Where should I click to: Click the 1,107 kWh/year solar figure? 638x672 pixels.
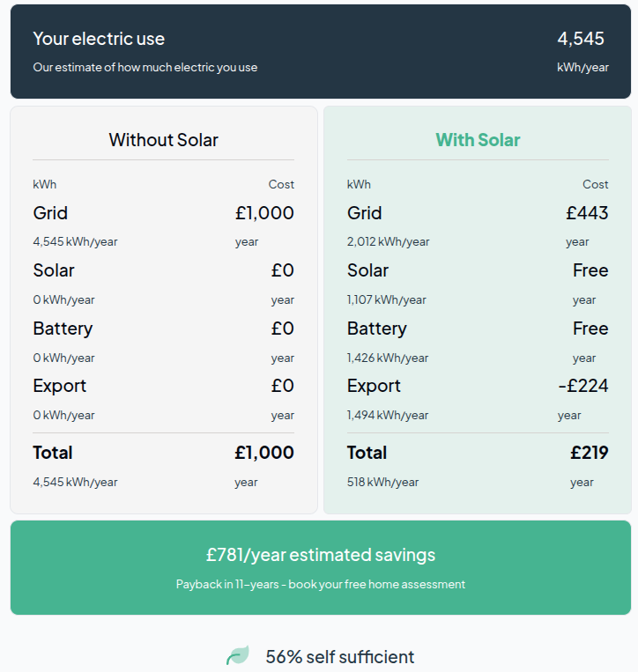tap(386, 299)
